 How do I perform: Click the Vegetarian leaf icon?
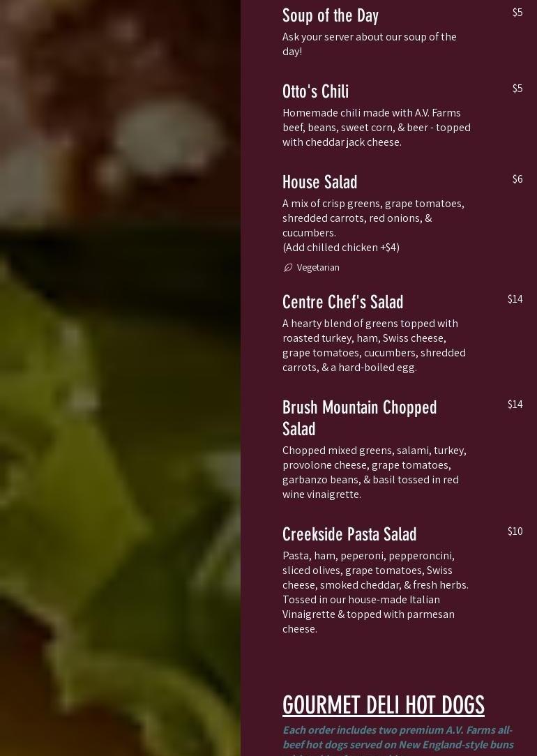click(x=288, y=268)
